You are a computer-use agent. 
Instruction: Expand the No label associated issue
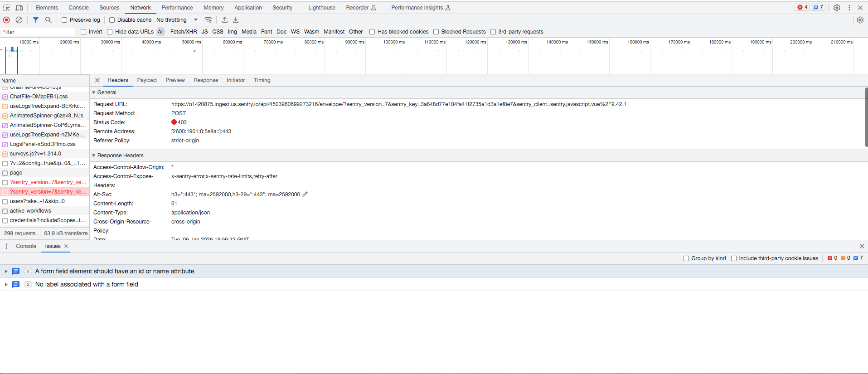coord(6,284)
